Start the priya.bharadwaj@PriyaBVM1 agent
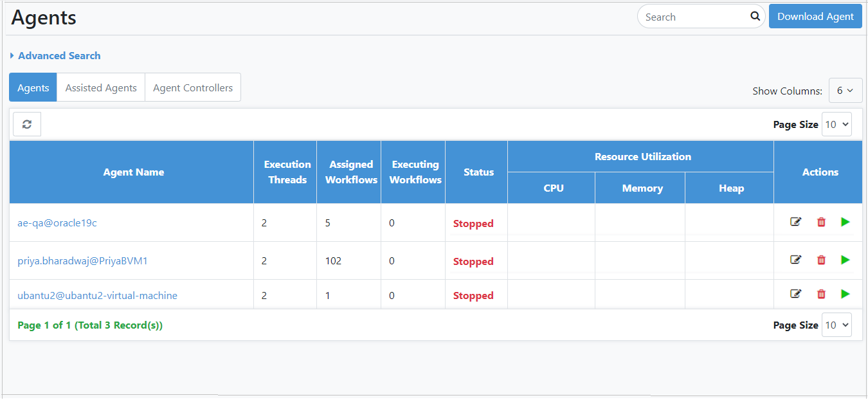 click(845, 260)
